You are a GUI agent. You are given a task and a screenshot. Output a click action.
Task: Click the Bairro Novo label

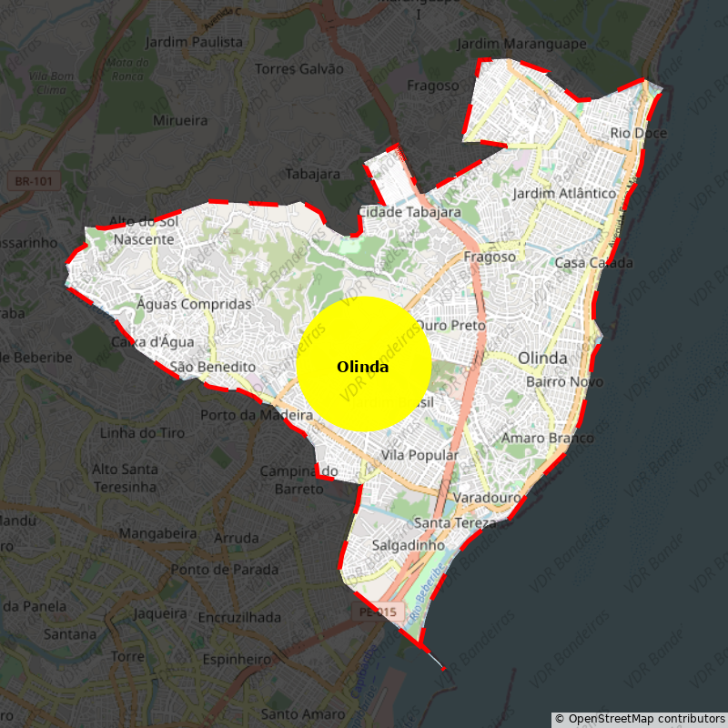coord(564,381)
